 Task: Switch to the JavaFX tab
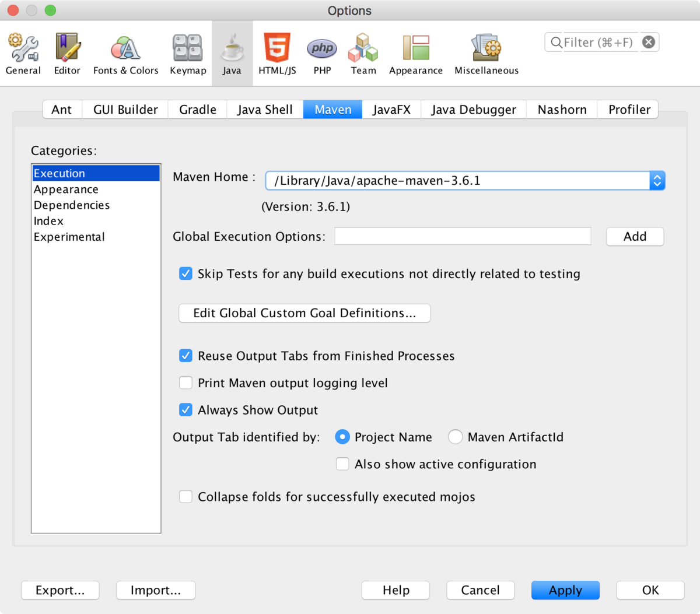click(x=391, y=110)
